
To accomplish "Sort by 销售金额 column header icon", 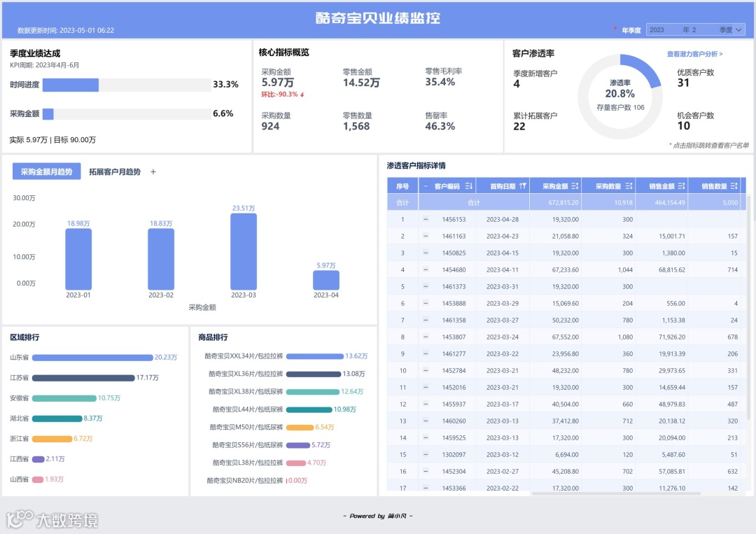I will (x=681, y=186).
